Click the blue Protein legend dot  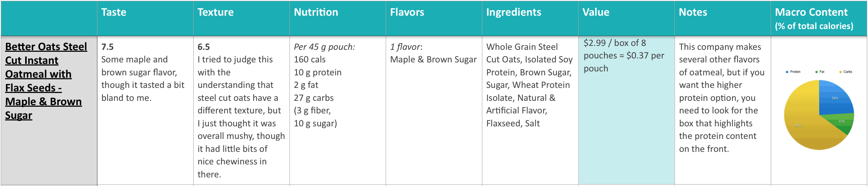click(x=787, y=72)
